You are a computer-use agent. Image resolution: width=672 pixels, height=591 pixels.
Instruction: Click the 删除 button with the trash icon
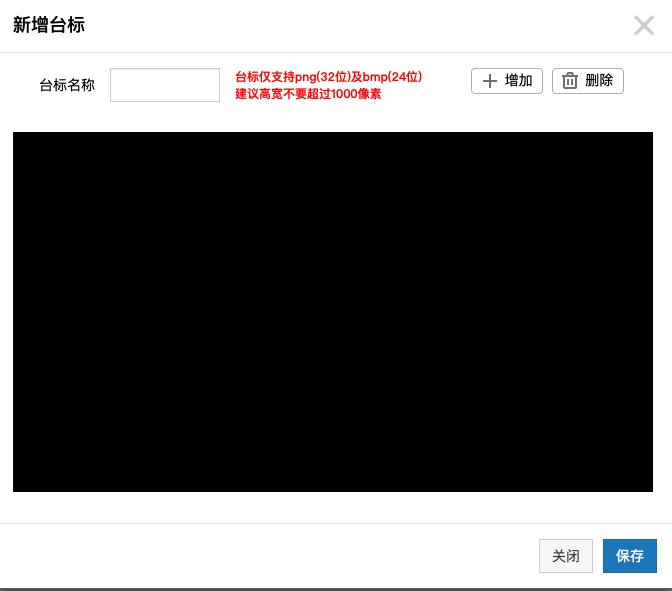click(x=588, y=81)
